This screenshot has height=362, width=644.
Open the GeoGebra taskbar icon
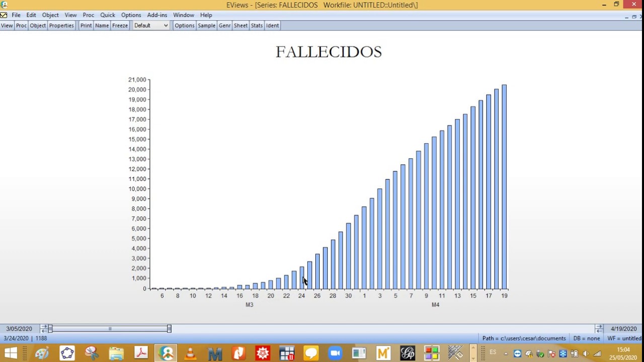pos(67,353)
